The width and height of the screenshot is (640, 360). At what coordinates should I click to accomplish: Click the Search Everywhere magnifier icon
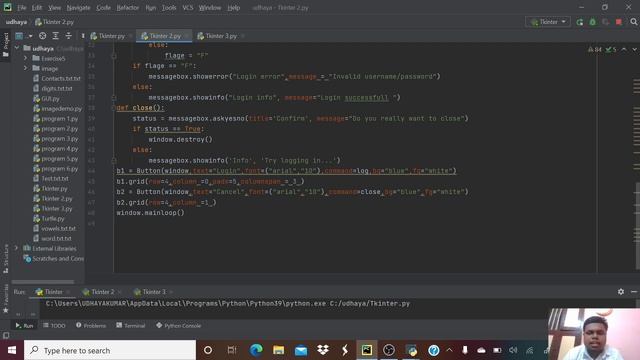click(633, 22)
